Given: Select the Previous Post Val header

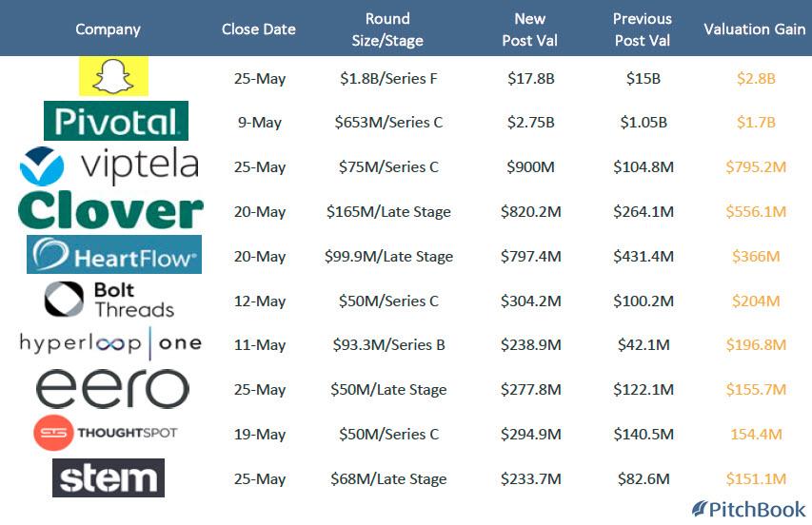Looking at the screenshot, I should tap(643, 29).
